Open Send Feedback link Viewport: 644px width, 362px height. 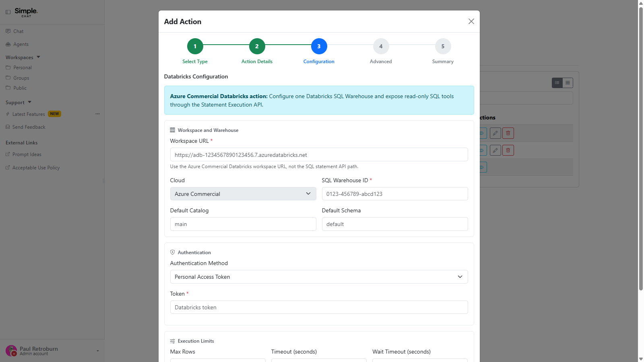29,127
